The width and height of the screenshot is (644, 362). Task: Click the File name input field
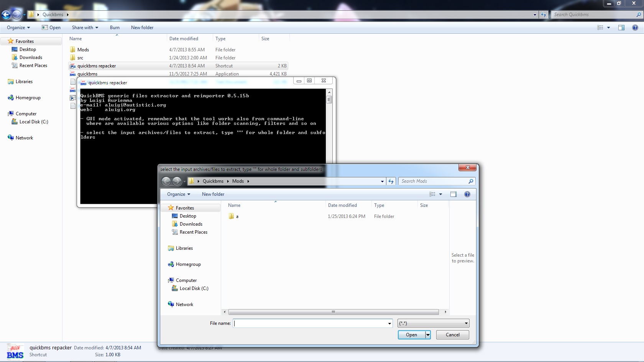pyautogui.click(x=310, y=324)
